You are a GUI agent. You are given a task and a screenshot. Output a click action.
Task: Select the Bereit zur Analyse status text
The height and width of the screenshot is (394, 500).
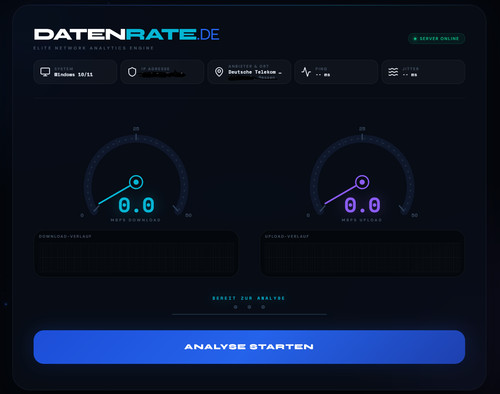coord(249,298)
